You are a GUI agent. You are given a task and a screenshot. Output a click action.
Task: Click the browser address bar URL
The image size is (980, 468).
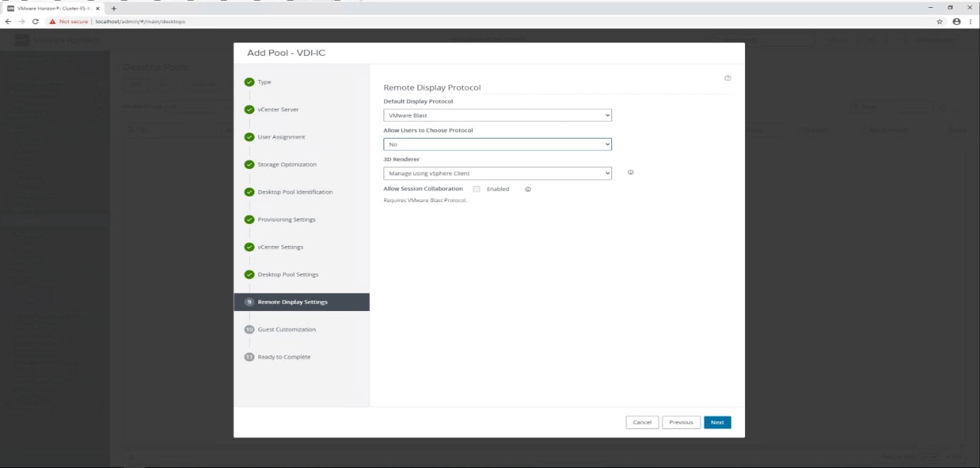coord(141,21)
